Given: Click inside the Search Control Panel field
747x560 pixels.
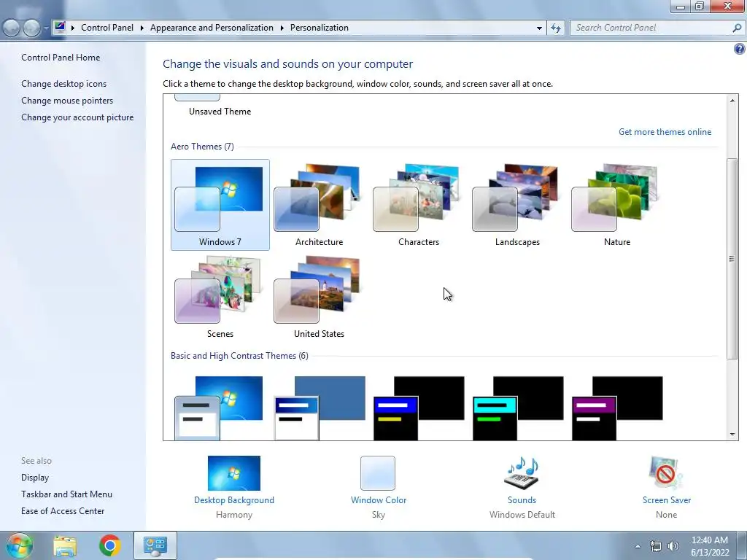Looking at the screenshot, I should pos(651,28).
